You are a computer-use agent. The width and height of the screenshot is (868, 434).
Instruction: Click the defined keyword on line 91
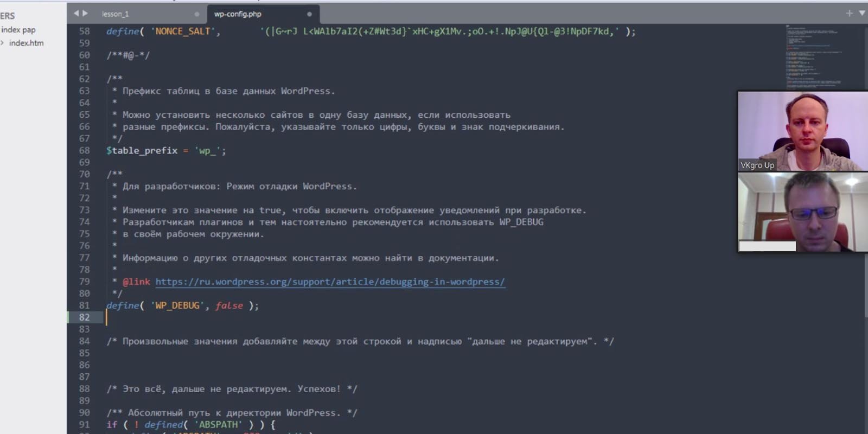click(x=163, y=425)
